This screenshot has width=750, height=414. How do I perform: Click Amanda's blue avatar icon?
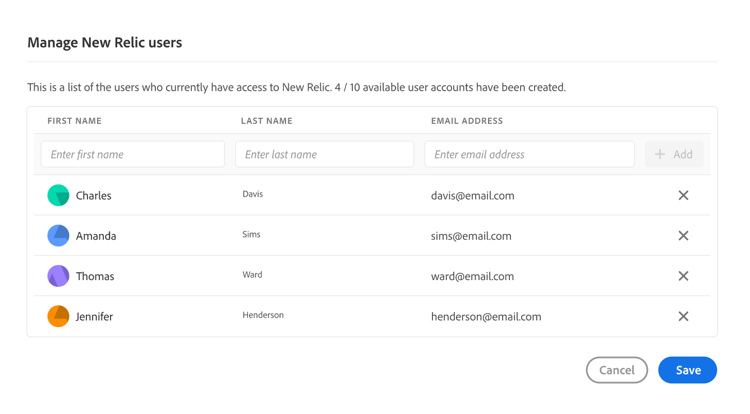(58, 235)
